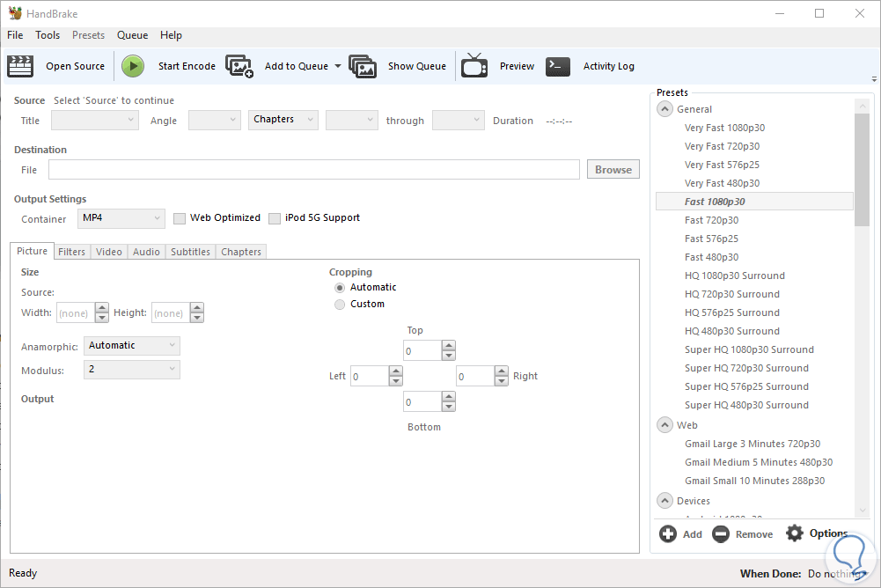Increase the Width value
This screenshot has width=881, height=588.
[x=102, y=307]
